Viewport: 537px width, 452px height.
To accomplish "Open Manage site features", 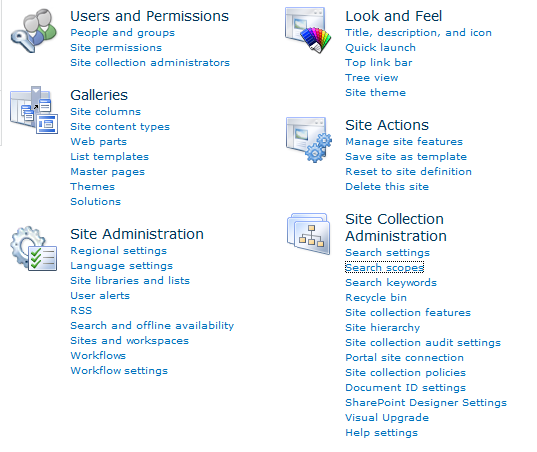I will pos(404,142).
